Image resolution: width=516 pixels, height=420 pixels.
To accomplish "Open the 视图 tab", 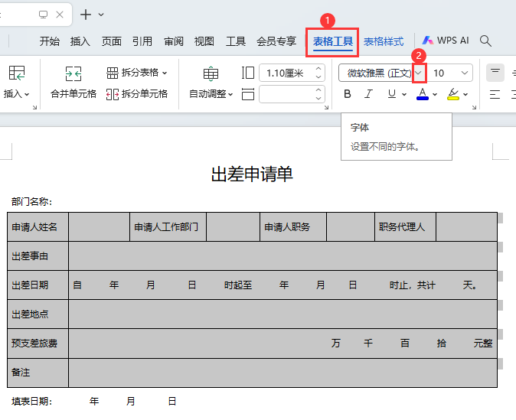I will (x=204, y=41).
